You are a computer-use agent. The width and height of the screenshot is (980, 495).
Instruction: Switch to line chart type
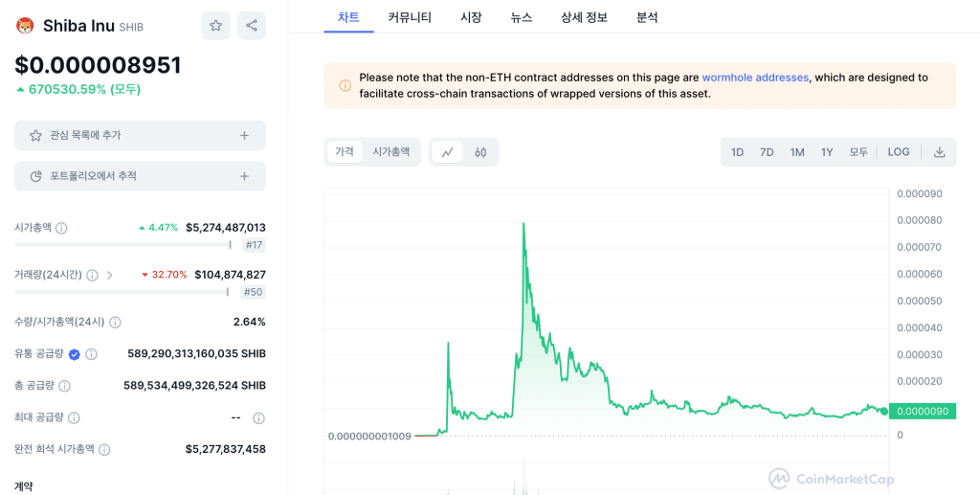tap(448, 152)
